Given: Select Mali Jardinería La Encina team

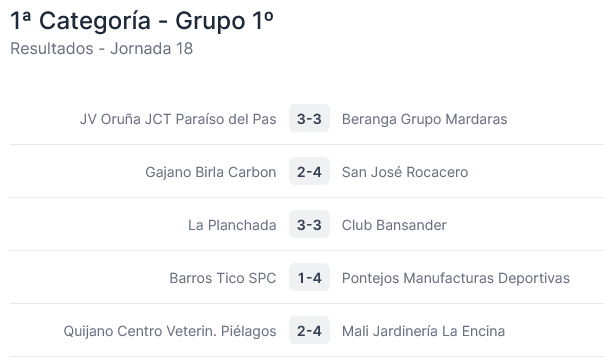Looking at the screenshot, I should click(423, 331).
